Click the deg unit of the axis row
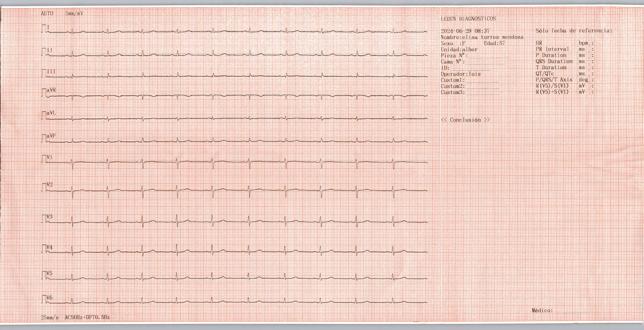The image size is (644, 330). (583, 80)
